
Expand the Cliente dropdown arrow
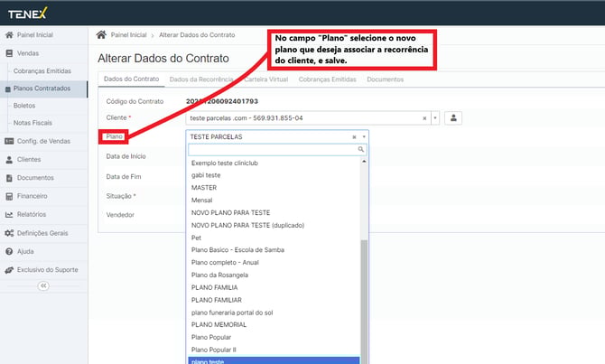click(x=434, y=117)
